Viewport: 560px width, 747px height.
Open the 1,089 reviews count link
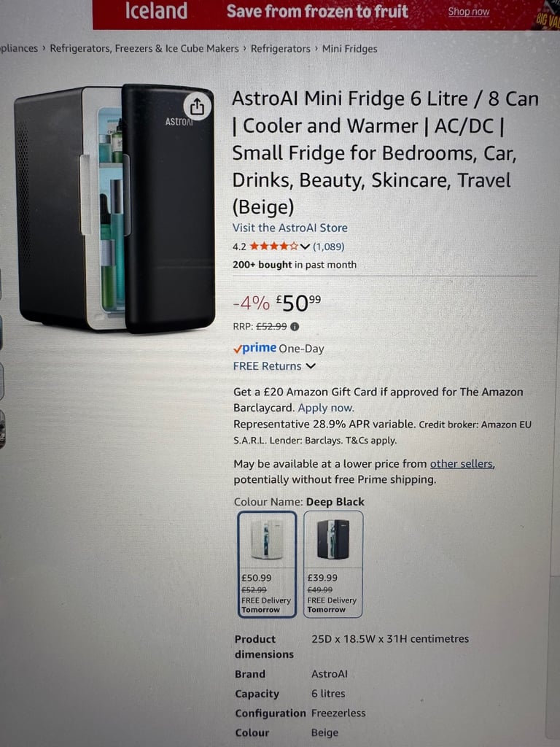[329, 247]
